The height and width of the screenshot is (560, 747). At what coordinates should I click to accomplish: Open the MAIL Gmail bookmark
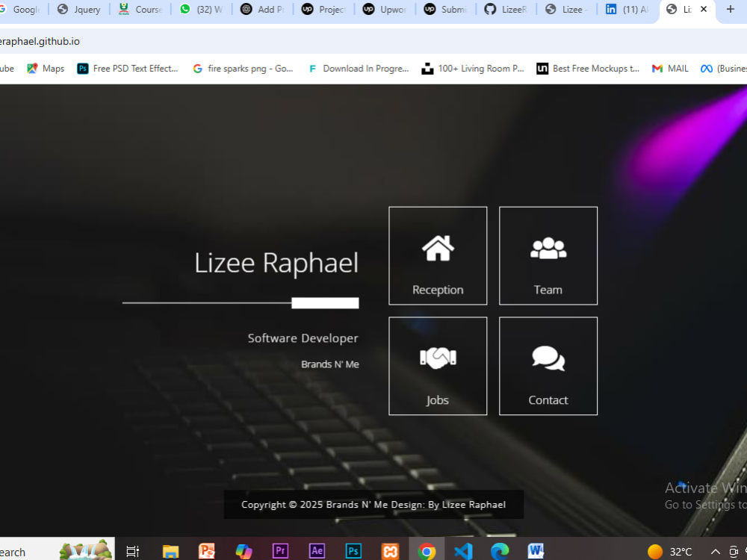[670, 69]
